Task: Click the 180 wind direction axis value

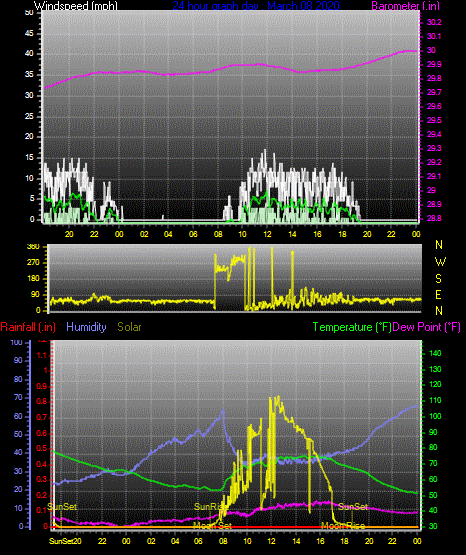Action: pyautogui.click(x=34, y=279)
